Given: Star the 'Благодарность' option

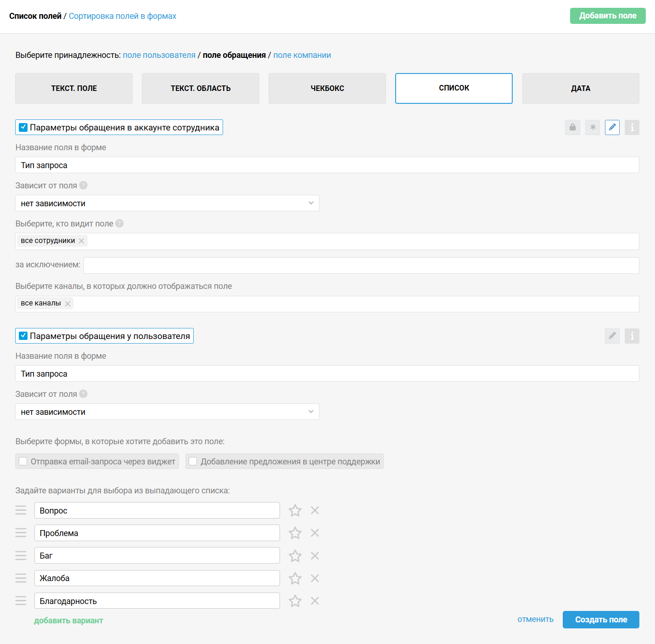Looking at the screenshot, I should [x=295, y=601].
